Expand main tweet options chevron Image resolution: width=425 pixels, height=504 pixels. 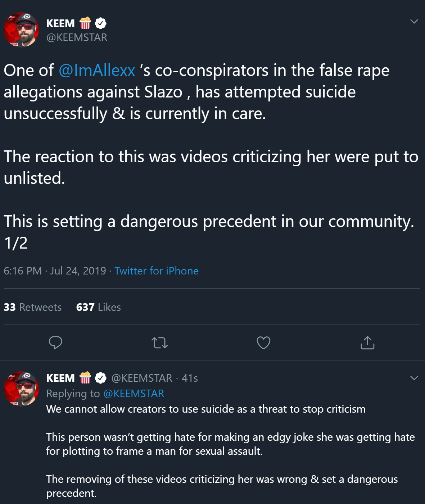[414, 22]
